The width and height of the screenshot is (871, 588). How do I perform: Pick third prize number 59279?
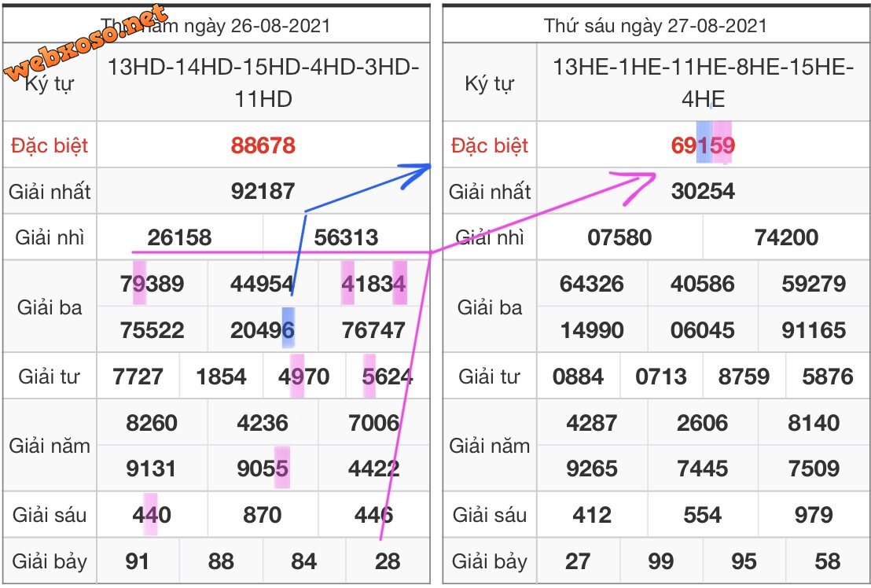pos(814,284)
